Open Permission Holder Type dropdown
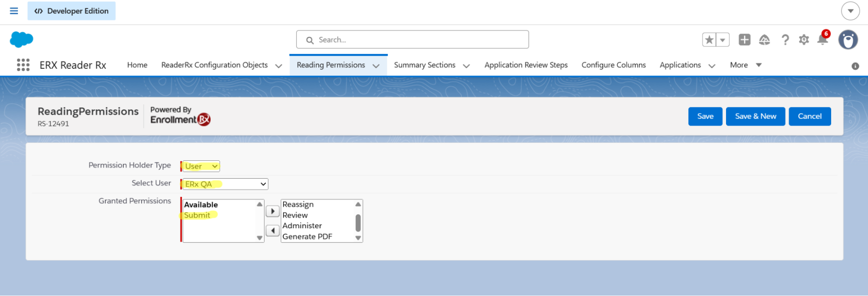 click(x=201, y=166)
